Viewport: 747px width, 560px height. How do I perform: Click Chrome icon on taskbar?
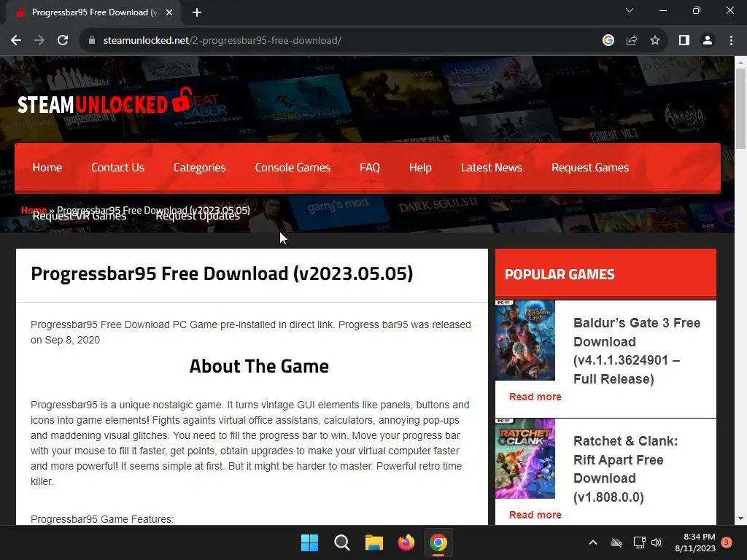pos(438,542)
